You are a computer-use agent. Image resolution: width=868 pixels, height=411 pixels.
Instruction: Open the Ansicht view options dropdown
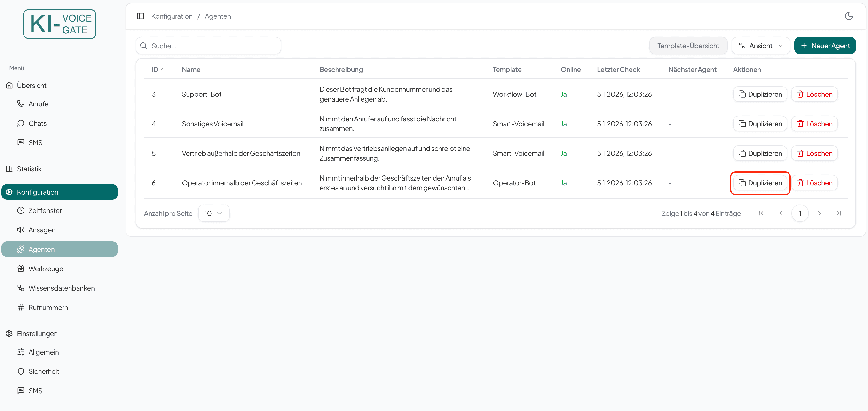(760, 46)
